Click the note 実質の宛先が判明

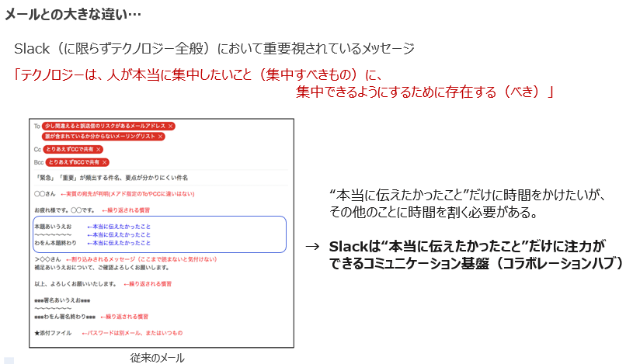pyautogui.click(x=127, y=194)
